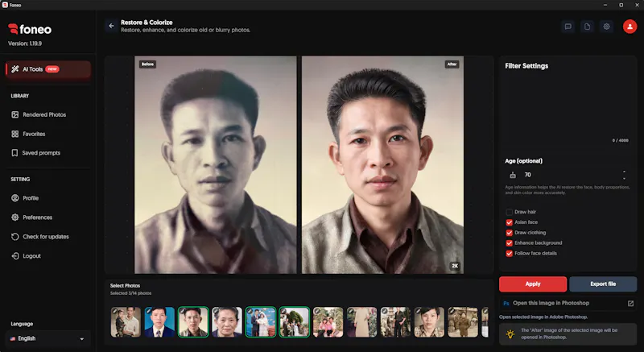Open the chat feedback icon in the header
Viewport: 644px width, 352px height.
tap(568, 27)
